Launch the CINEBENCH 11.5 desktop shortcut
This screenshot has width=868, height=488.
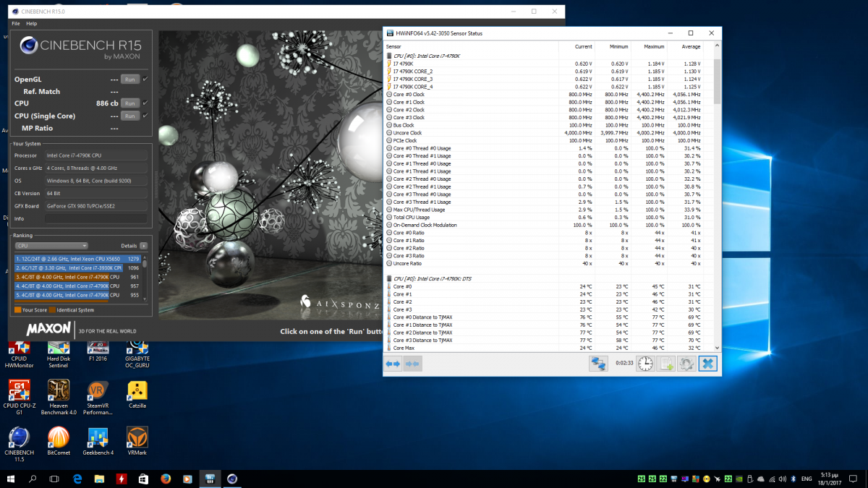19,444
